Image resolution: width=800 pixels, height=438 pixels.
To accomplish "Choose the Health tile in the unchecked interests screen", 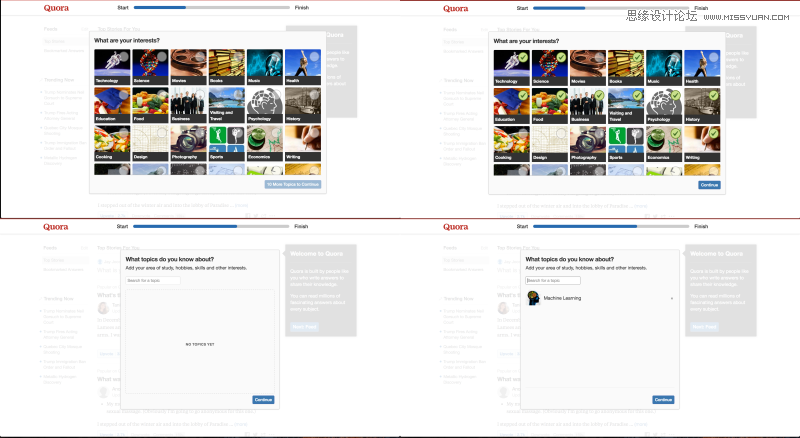I will (303, 67).
